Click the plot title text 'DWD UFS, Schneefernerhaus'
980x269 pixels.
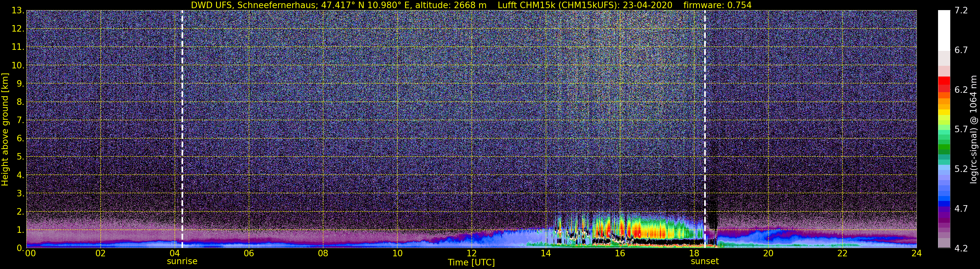click(254, 5)
